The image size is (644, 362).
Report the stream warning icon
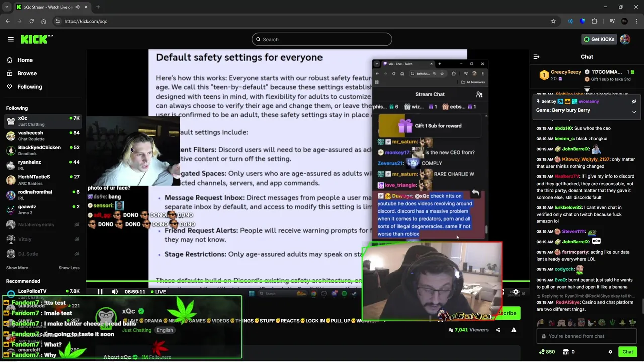tap(514, 330)
